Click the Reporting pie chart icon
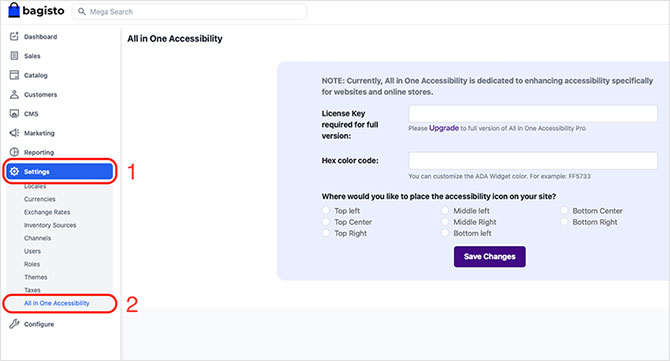The width and height of the screenshot is (670, 361). (x=14, y=152)
